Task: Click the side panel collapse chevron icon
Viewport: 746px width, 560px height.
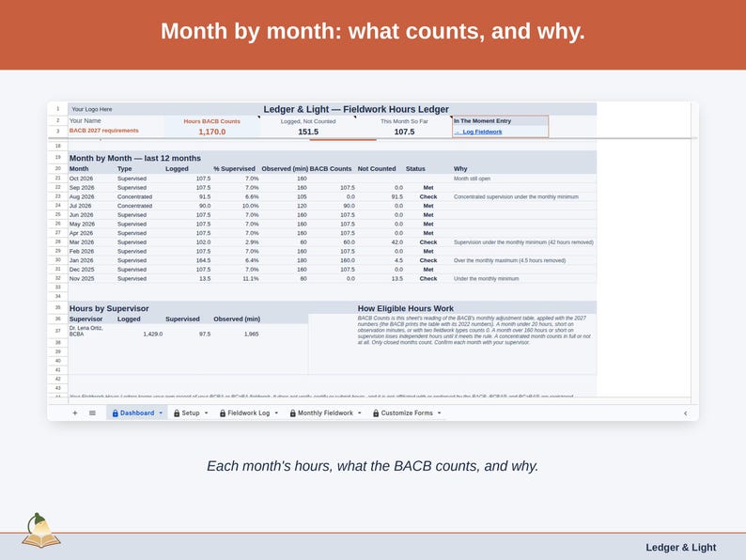Action: click(x=685, y=413)
